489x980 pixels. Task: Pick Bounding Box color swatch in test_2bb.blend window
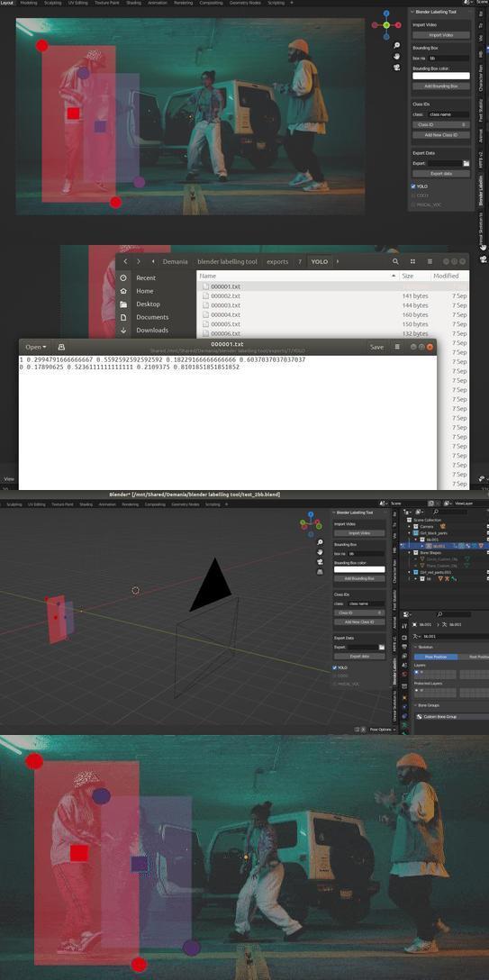pyautogui.click(x=359, y=569)
